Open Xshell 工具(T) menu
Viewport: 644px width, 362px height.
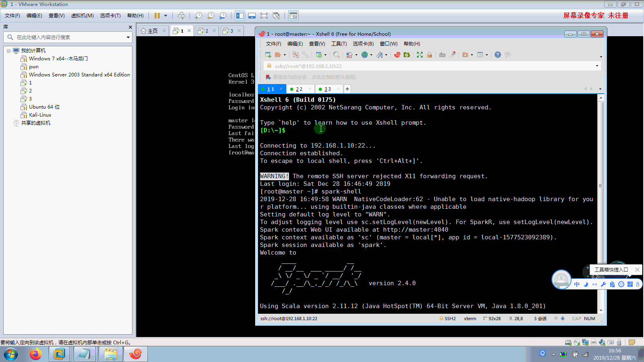tap(339, 44)
